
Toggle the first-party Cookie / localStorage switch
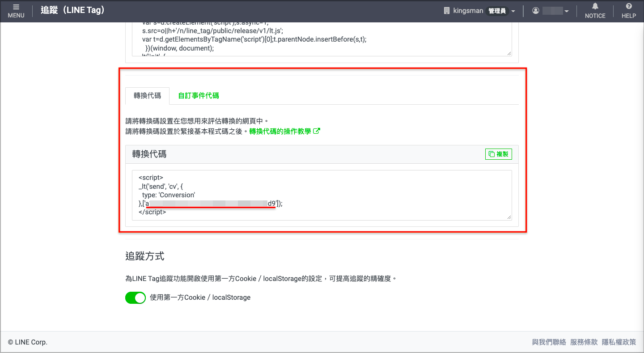[136, 298]
